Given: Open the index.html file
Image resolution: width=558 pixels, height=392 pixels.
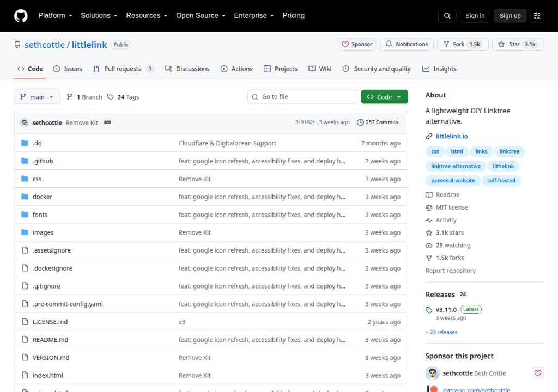Looking at the screenshot, I should (x=48, y=375).
